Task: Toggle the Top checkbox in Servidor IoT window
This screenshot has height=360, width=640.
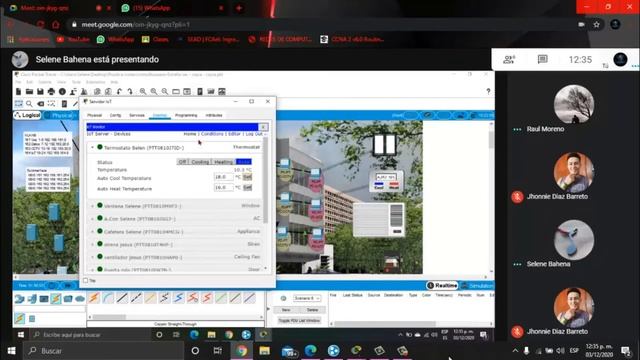Action: [x=85, y=280]
